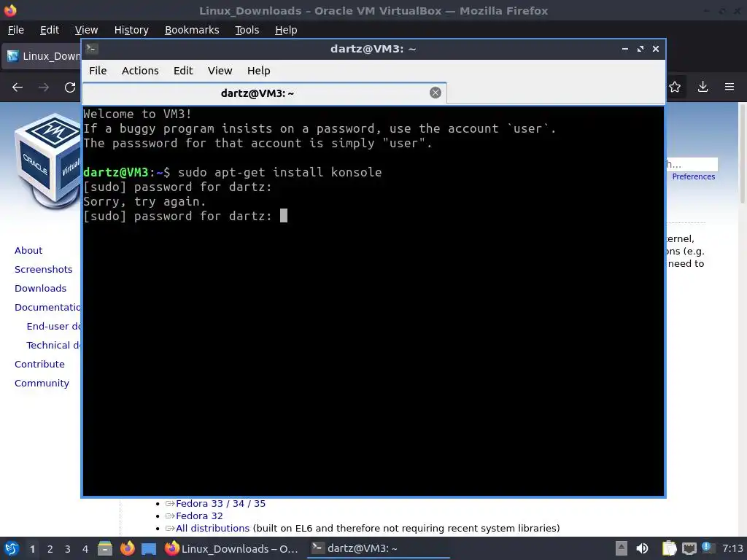
Task: Open the update notifier tray icon
Action: [x=708, y=548]
